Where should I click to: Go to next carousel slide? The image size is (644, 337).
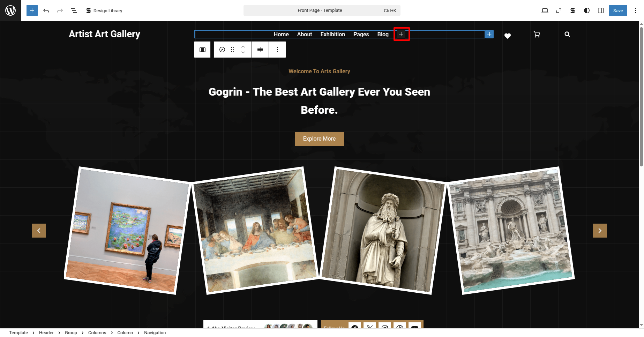coord(600,231)
